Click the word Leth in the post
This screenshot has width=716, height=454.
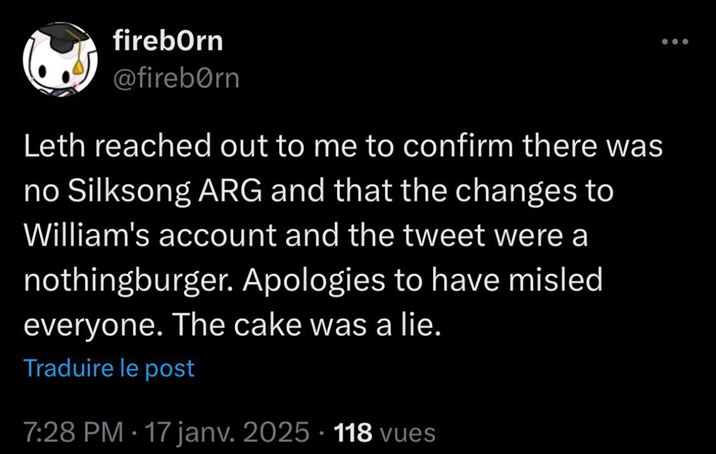49,151
